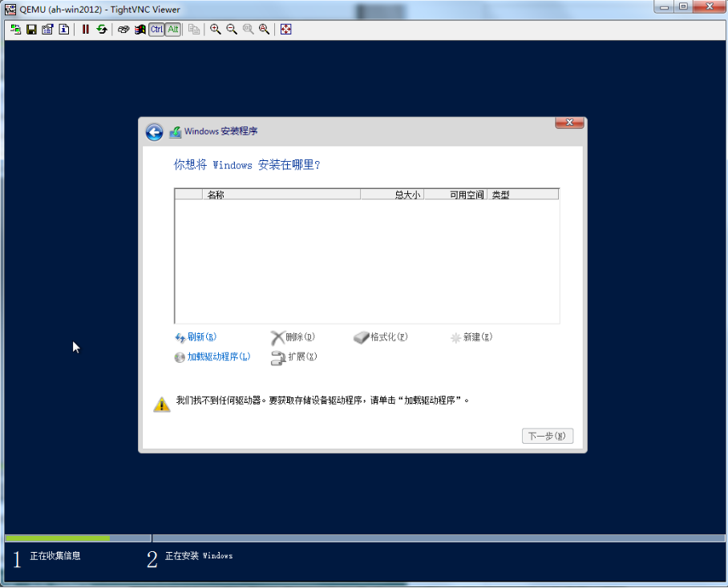
Task: Click the New connection toolbar icon
Action: pyautogui.click(x=15, y=30)
